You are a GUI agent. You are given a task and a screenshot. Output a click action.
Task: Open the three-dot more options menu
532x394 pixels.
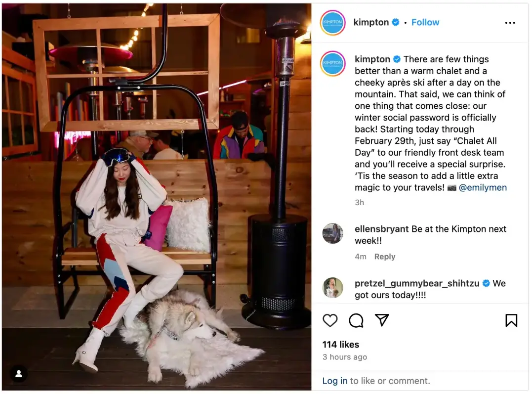tap(510, 23)
